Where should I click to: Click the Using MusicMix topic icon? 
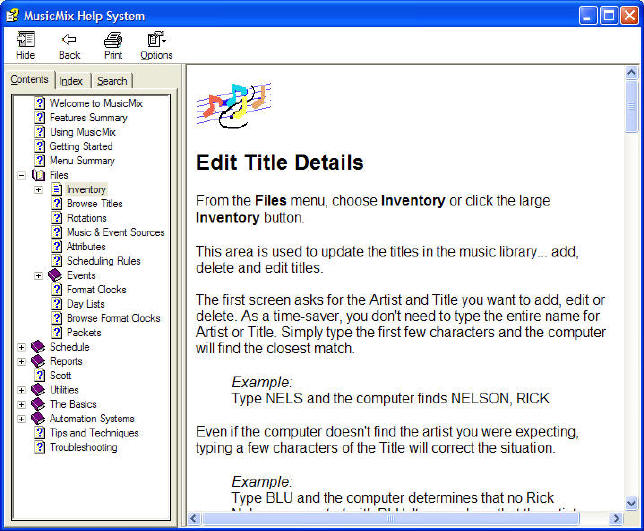pos(39,132)
